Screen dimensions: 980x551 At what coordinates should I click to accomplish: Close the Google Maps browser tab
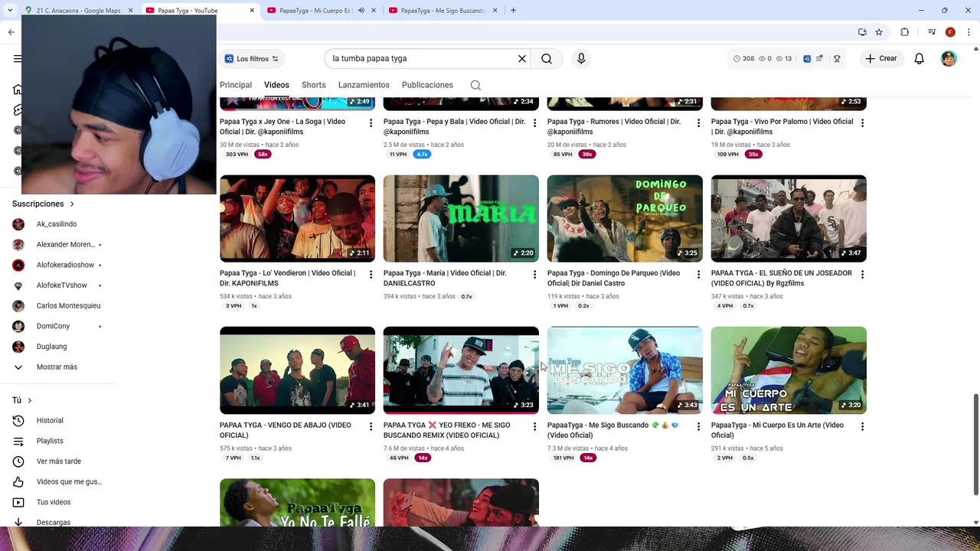(130, 11)
